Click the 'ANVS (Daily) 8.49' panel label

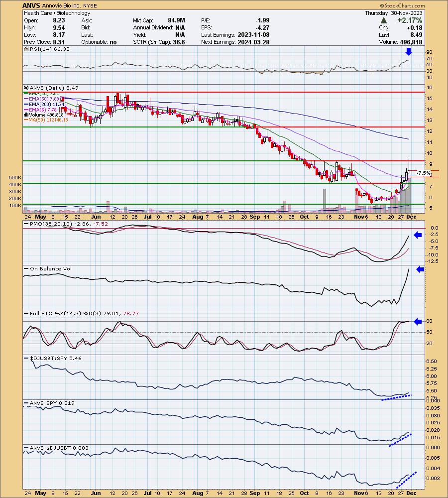click(54, 88)
